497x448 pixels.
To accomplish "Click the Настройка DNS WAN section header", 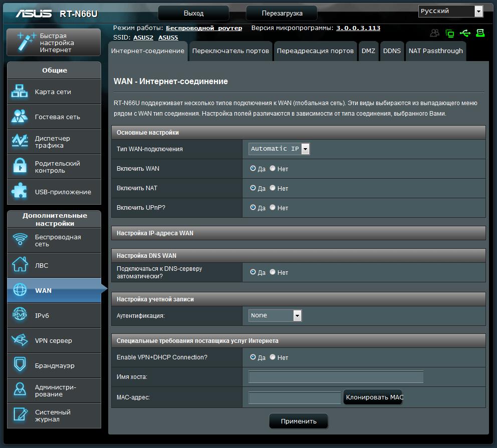I will pyautogui.click(x=299, y=255).
